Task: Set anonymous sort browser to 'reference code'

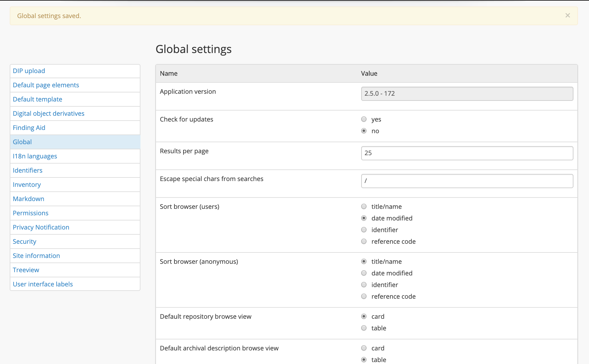Action: click(x=364, y=296)
